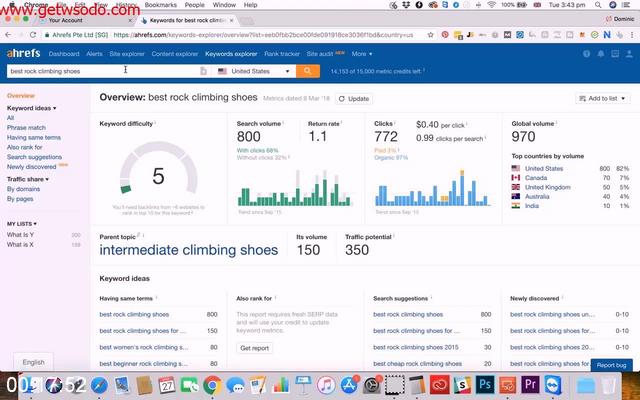640x400 pixels.
Task: Open the United States country dropdown
Action: point(254,71)
